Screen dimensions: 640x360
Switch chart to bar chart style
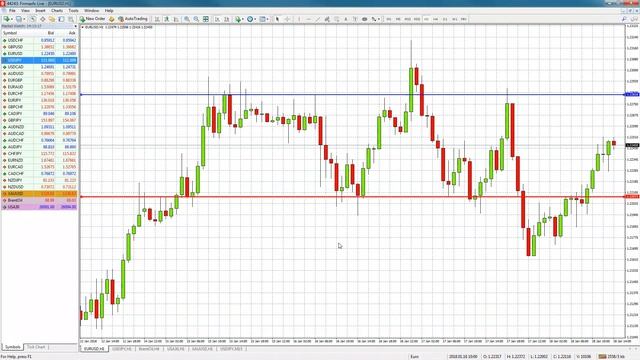coord(157,19)
